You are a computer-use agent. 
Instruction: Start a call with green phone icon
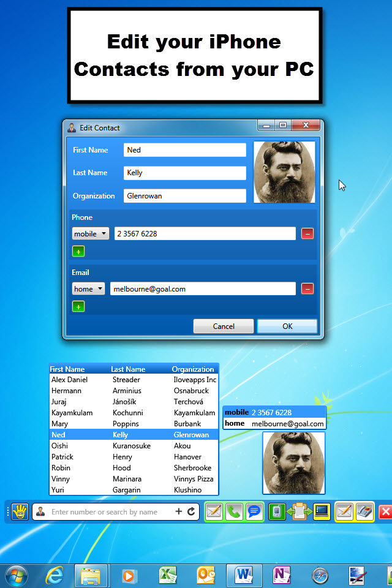point(234,511)
